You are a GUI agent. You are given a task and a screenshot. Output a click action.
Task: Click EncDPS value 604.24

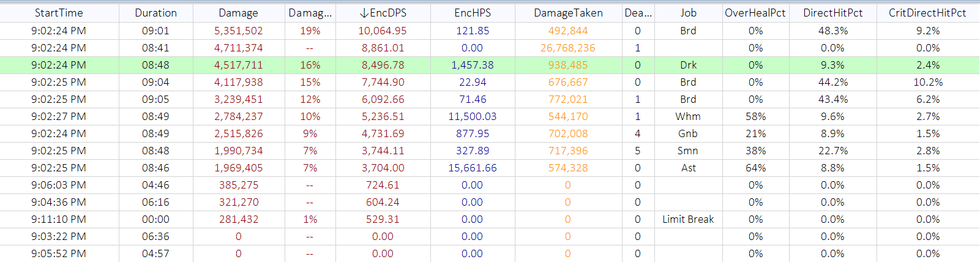point(383,202)
